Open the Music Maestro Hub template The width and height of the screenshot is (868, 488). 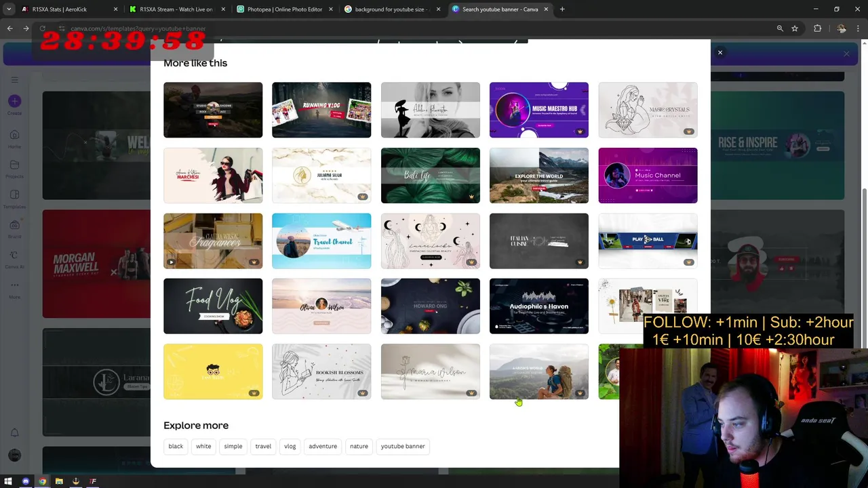pyautogui.click(x=539, y=110)
